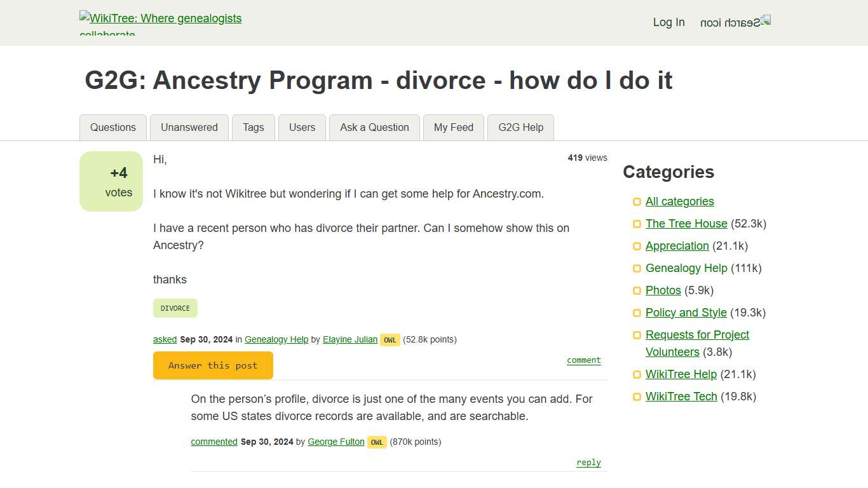Click the orange square icon beside WikiTree Tech
The width and height of the screenshot is (868, 488).
pos(636,396)
